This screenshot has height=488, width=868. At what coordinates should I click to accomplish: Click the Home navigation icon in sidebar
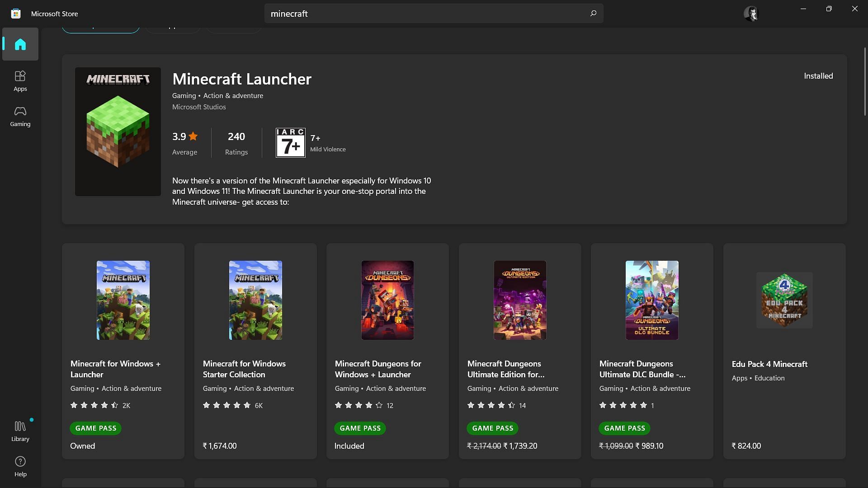point(20,43)
